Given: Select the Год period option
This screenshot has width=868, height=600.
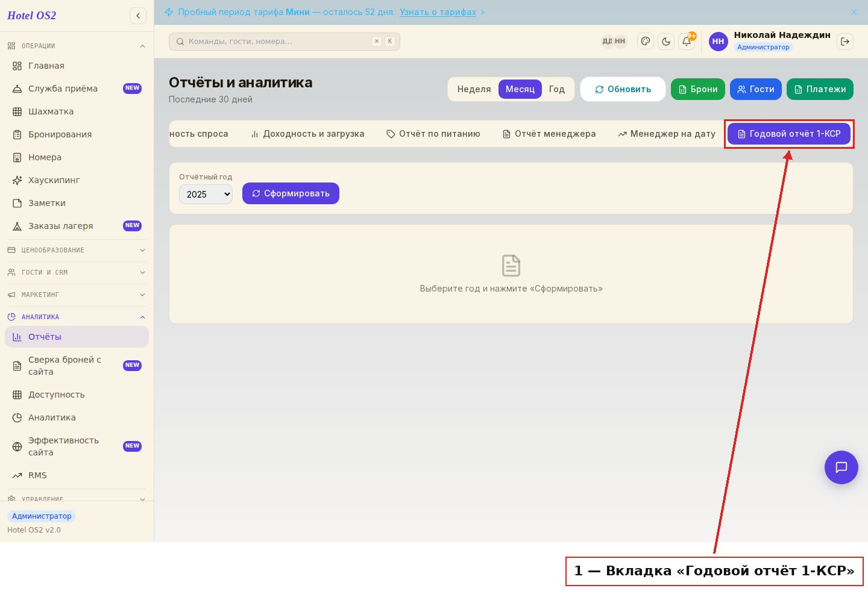Looking at the screenshot, I should (x=556, y=89).
